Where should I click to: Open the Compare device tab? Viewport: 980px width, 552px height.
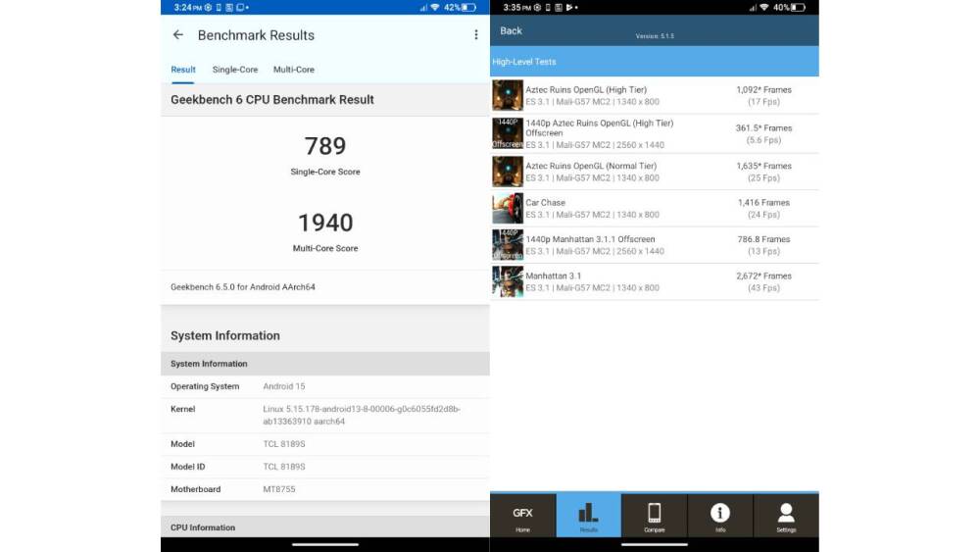655,516
